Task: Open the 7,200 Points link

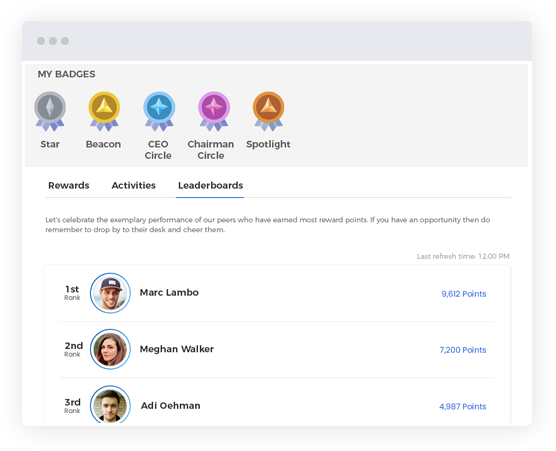Action: coord(463,350)
